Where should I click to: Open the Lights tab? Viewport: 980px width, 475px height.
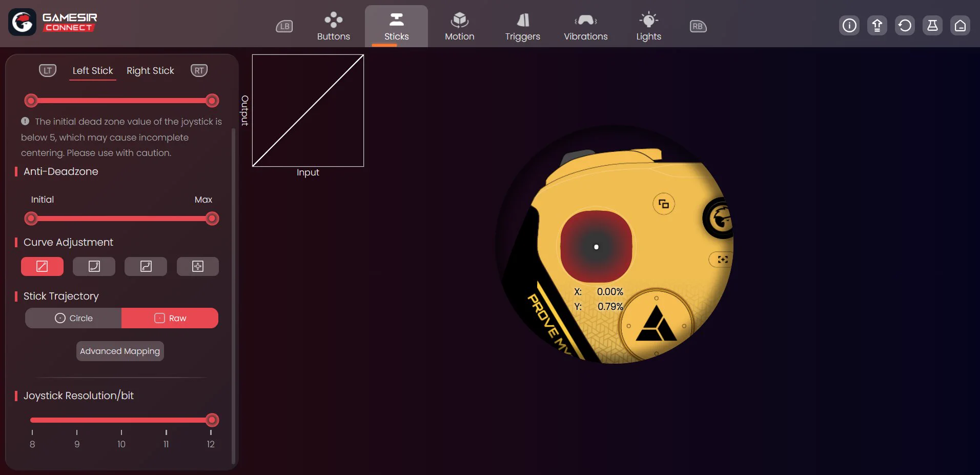[648, 27]
